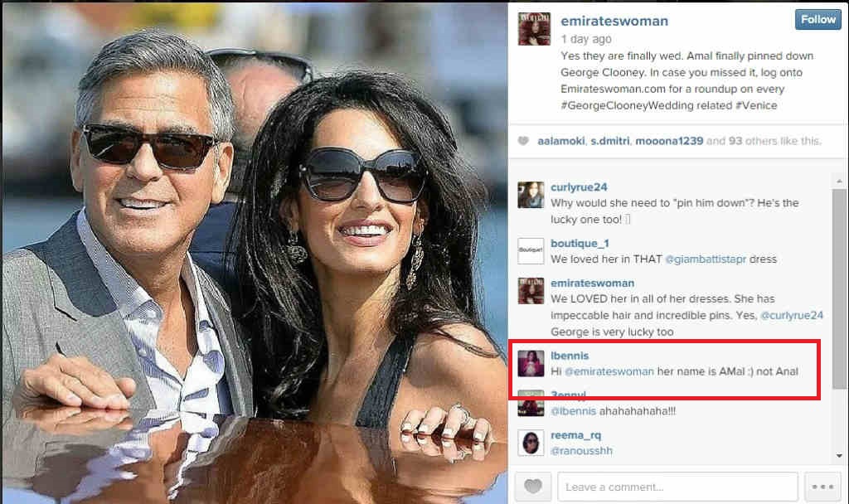Open the #Venice hashtag link
This screenshot has height=504, width=849.
click(x=756, y=105)
